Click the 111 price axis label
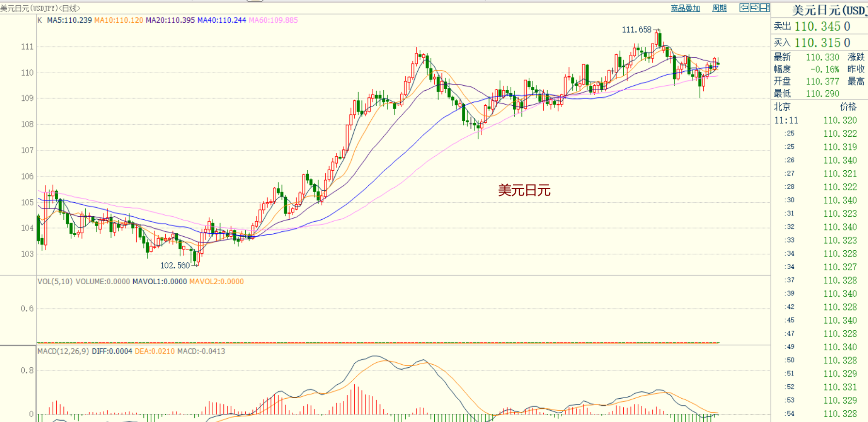868x422 pixels. [x=27, y=47]
